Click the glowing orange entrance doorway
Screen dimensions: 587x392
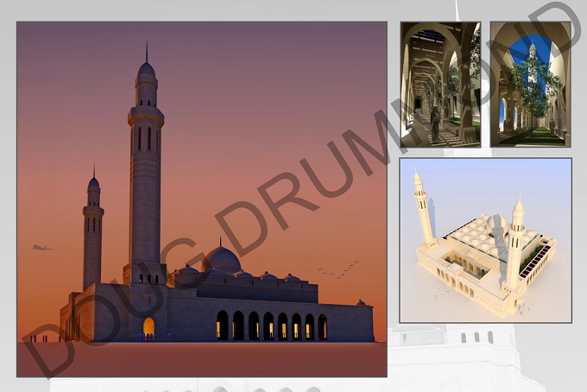click(148, 329)
